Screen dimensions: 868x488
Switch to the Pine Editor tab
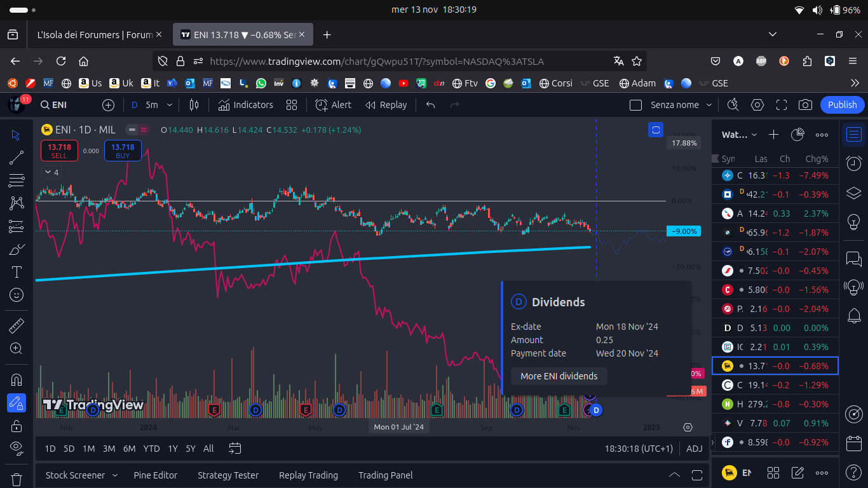[x=156, y=475]
